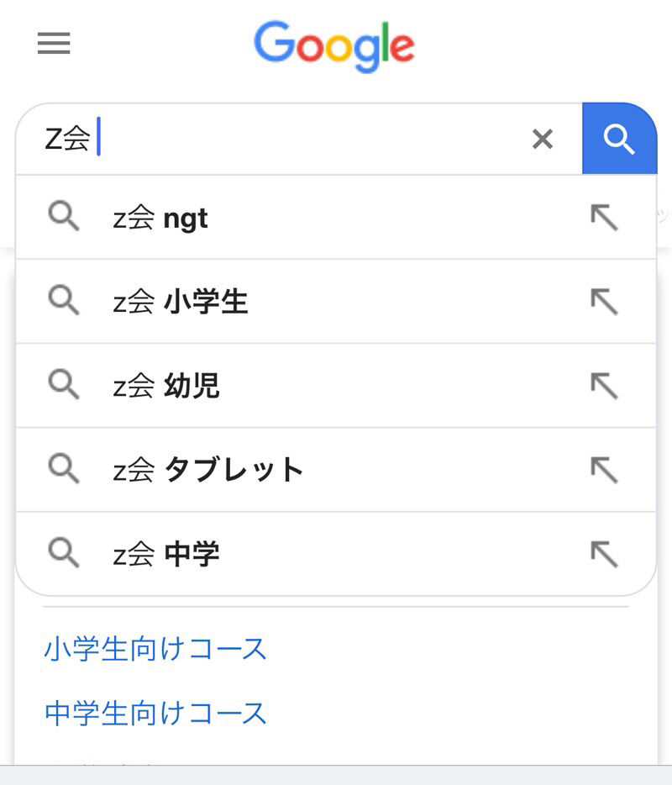
Task: Select suggestion "z会 小学生"
Action: click(336, 302)
